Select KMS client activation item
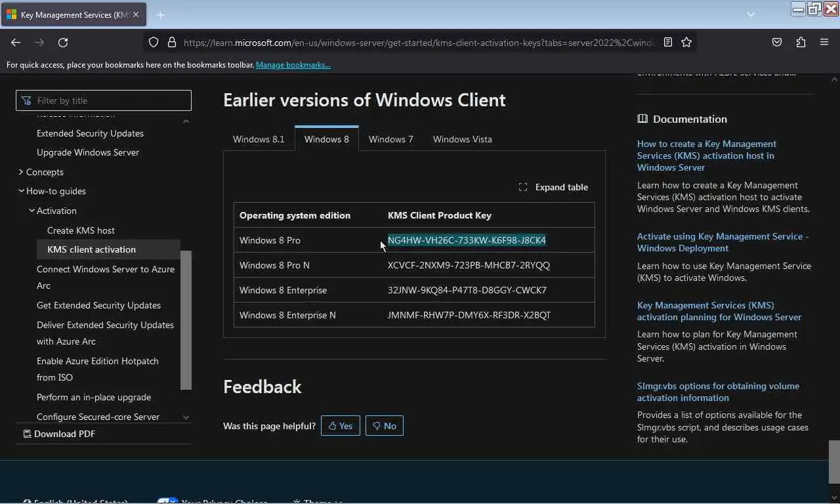Image resolution: width=840 pixels, height=504 pixels. point(109,249)
